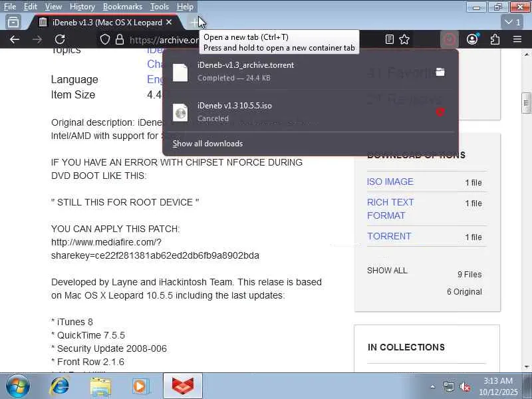The height and width of the screenshot is (399, 532).
Task: Open a new tab with plus button
Action: 194,23
